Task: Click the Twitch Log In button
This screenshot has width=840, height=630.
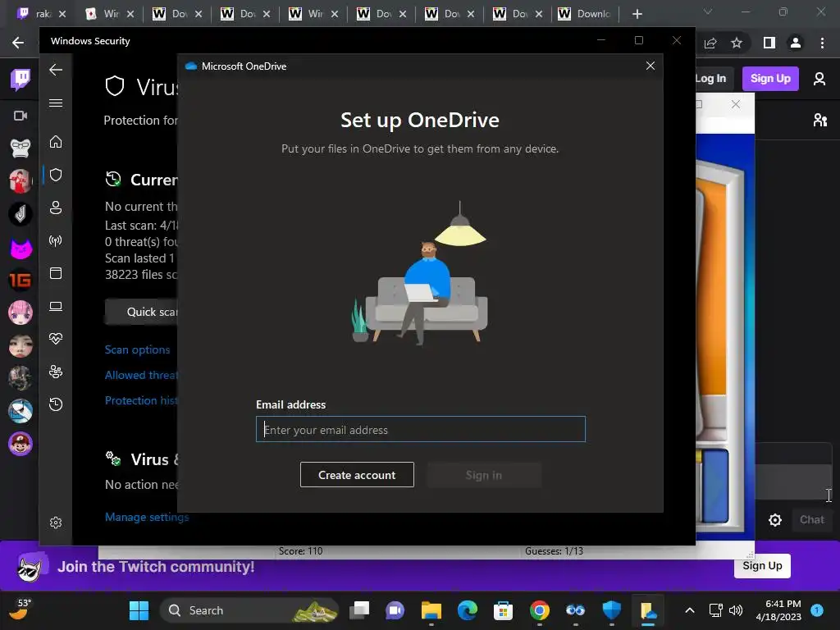Action: point(710,79)
